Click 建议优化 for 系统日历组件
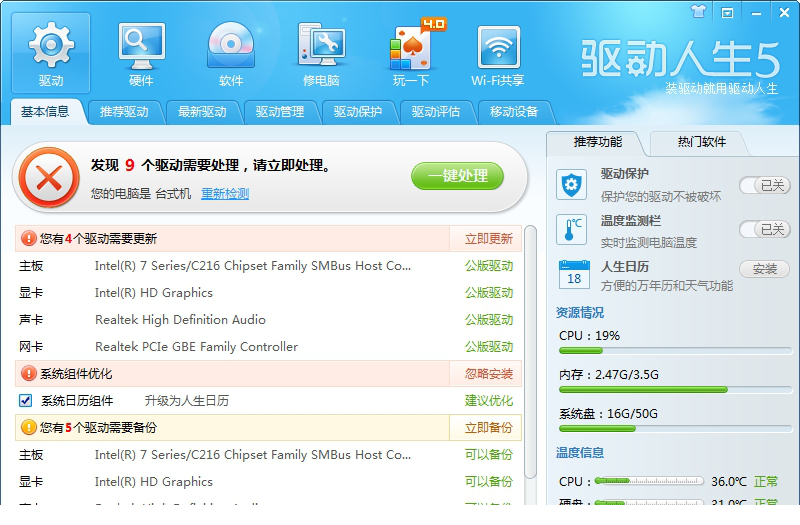 pos(488,401)
